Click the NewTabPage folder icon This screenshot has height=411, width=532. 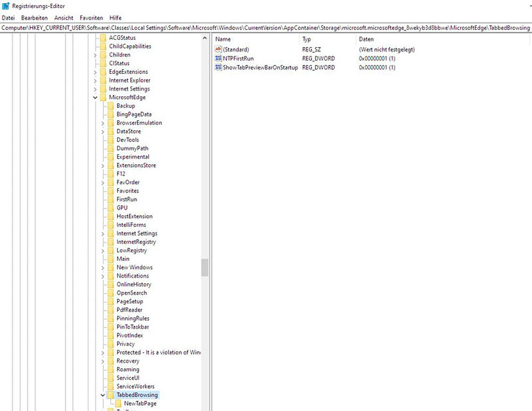118,404
